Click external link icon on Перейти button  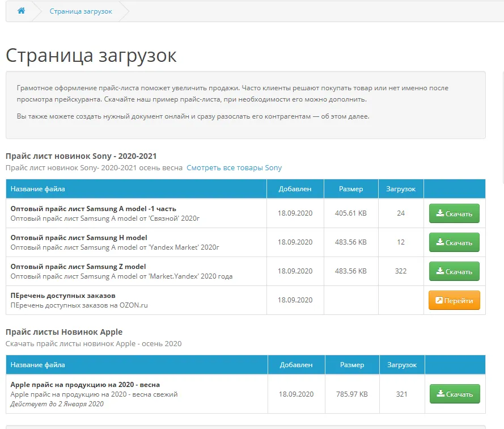click(x=439, y=301)
